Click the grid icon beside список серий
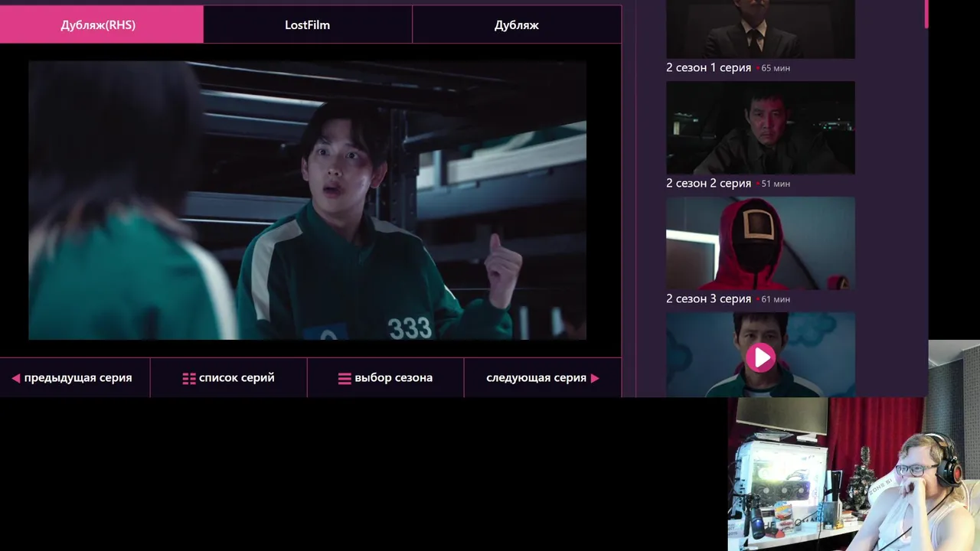Screen dimensions: 980x551 [x=189, y=378]
